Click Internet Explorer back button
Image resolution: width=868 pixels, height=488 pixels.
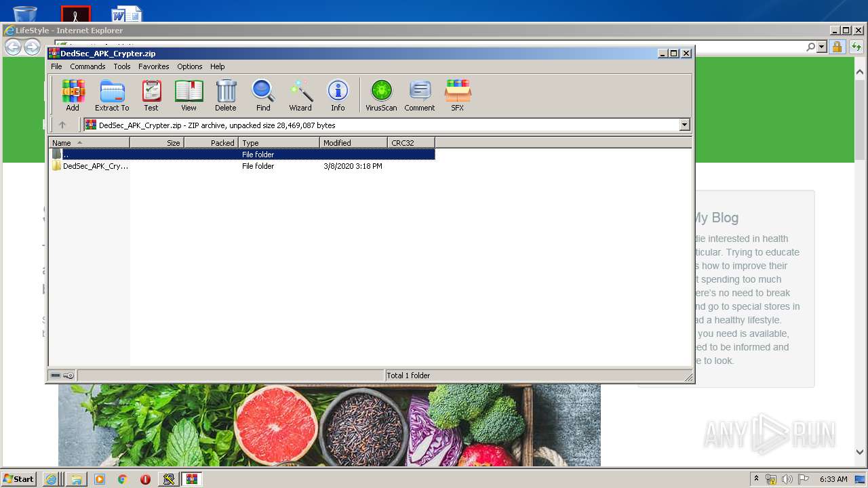click(13, 47)
